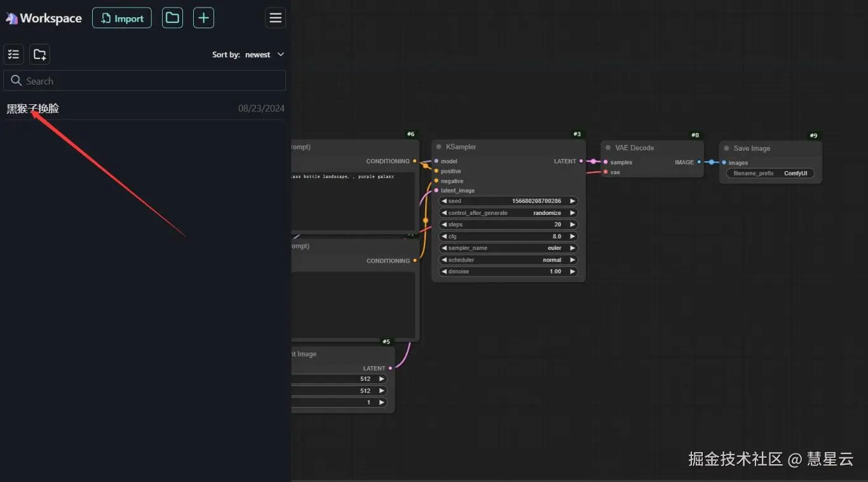Decrease cfg using the left arrow
This screenshot has width=868, height=482.
(x=444, y=237)
